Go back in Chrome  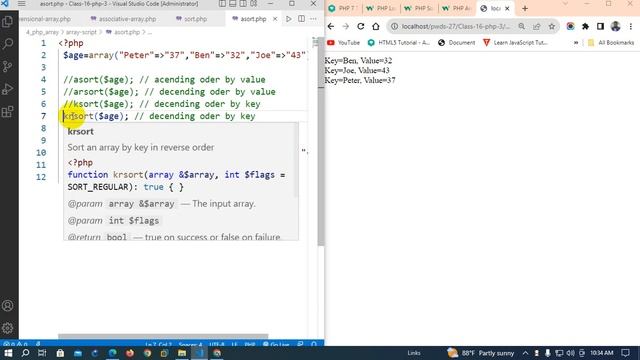click(x=331, y=26)
